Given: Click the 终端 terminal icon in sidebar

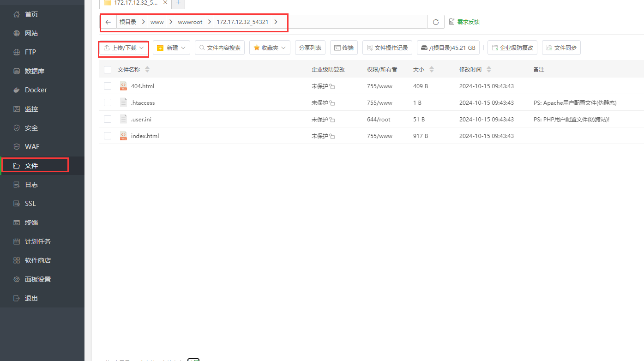Looking at the screenshot, I should 17,223.
